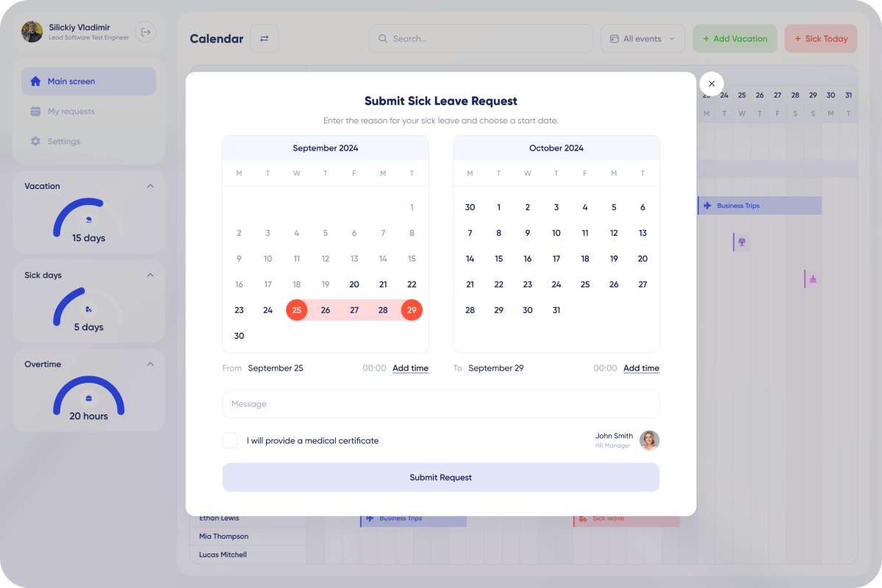The image size is (882, 588).
Task: Click in the Message input field
Action: coord(441,404)
